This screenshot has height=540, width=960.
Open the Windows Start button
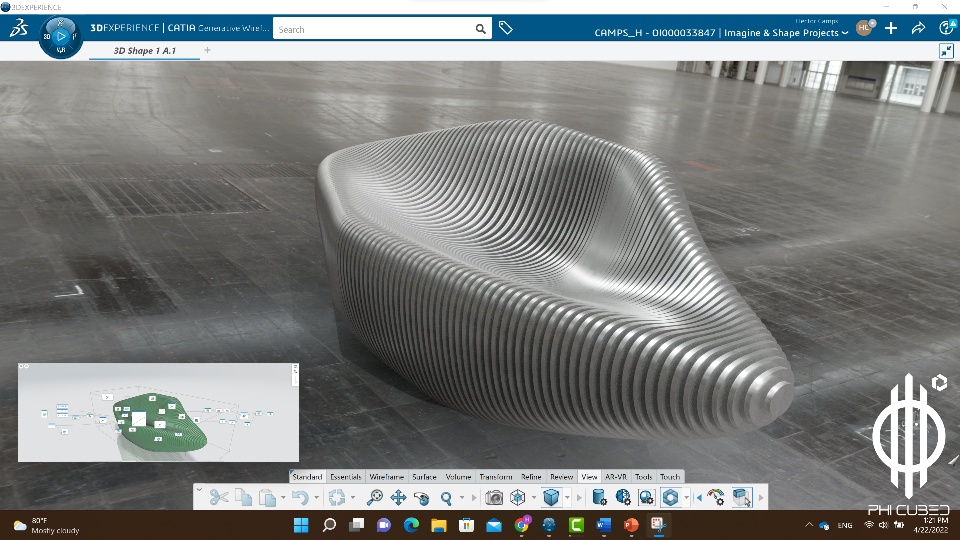tap(301, 525)
